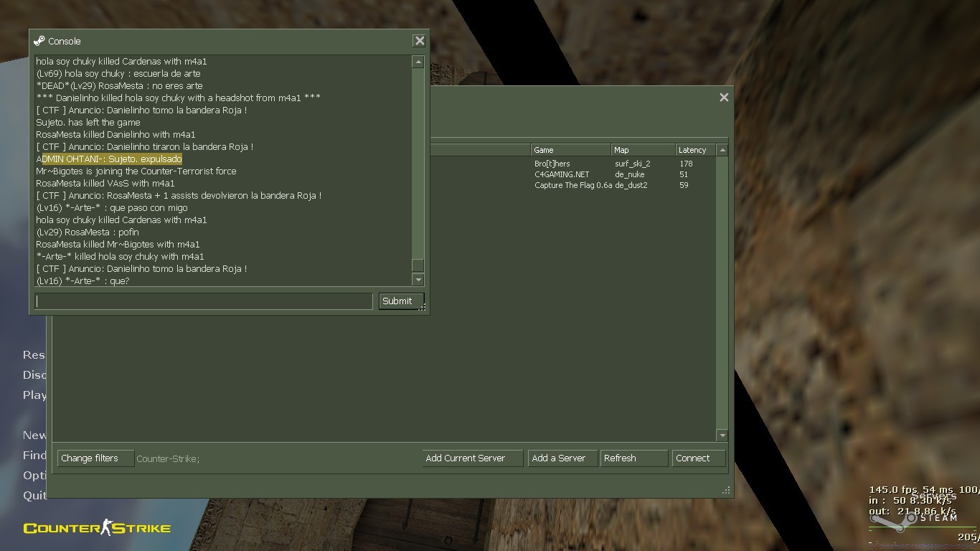Click server list scrollbar up arrow
Viewport: 980px width, 551px height.
click(722, 150)
